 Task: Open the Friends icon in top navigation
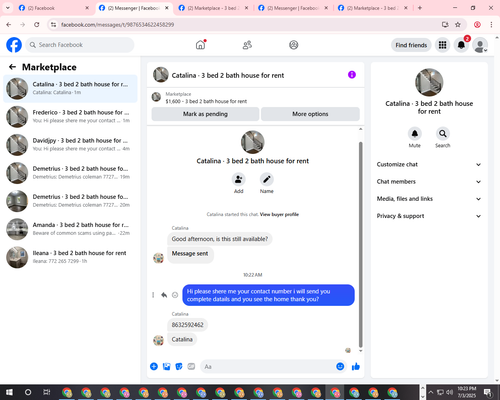point(247,45)
